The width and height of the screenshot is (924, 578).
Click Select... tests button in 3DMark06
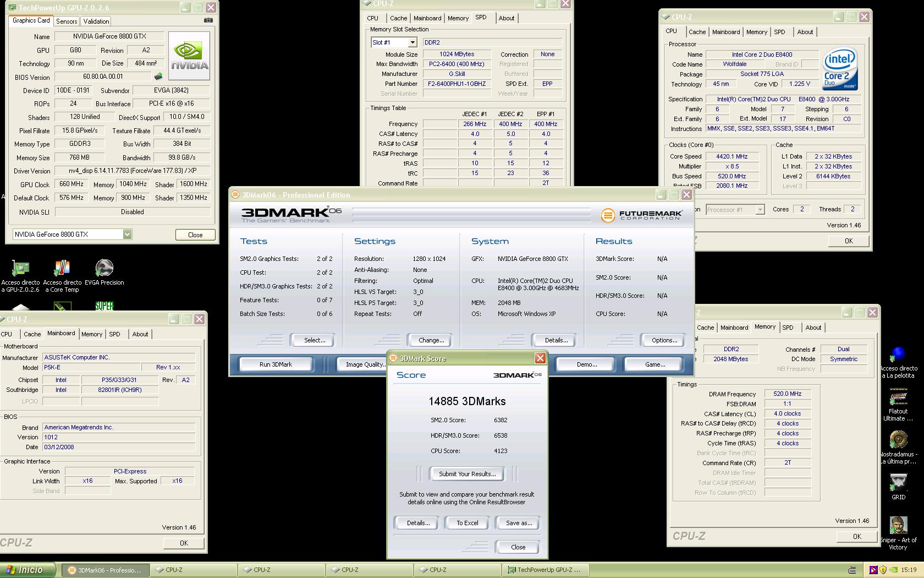click(315, 340)
